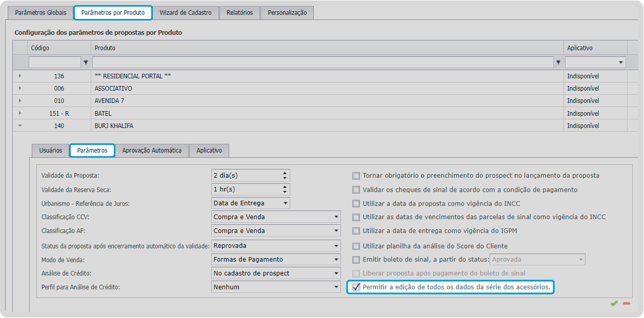Viewport: 644px width, 318px height.
Task: Cancel changes with the red minus icon
Action: point(627,304)
